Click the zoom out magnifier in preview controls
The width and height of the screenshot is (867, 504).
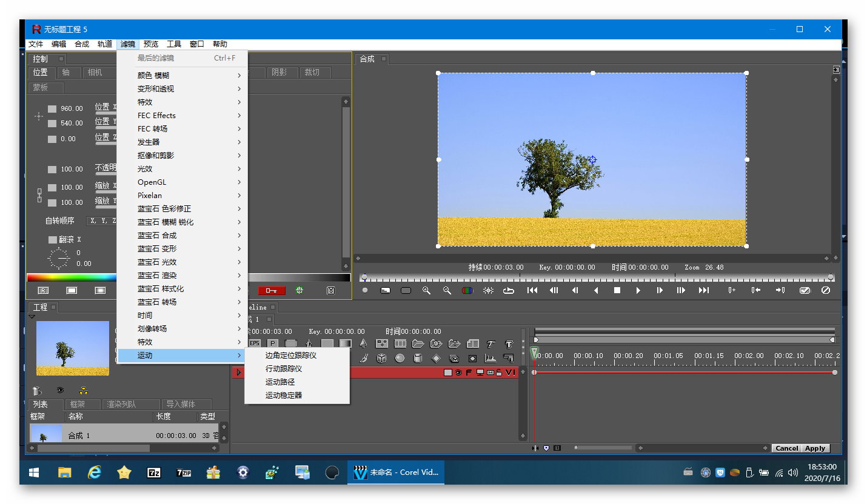pos(447,290)
